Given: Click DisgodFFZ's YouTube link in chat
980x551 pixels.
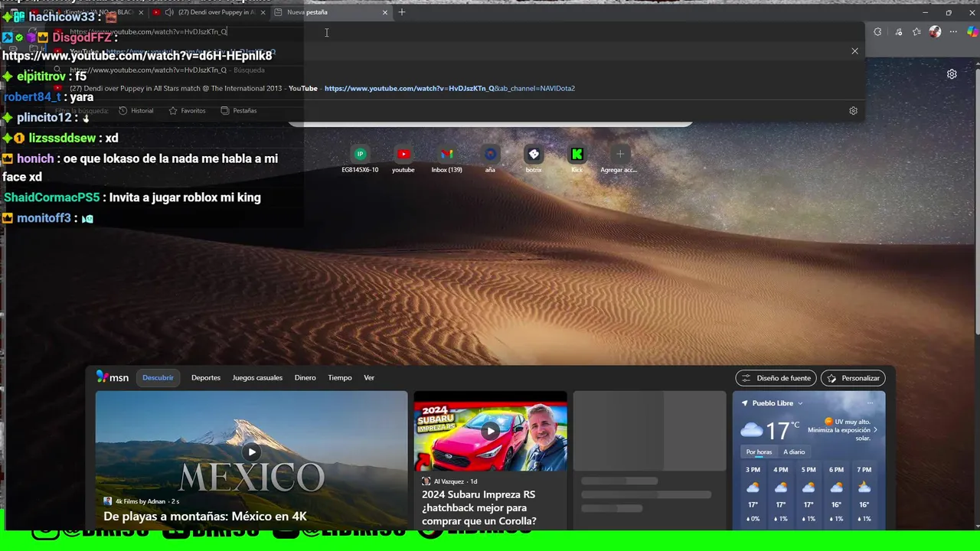Looking at the screenshot, I should pos(138,56).
